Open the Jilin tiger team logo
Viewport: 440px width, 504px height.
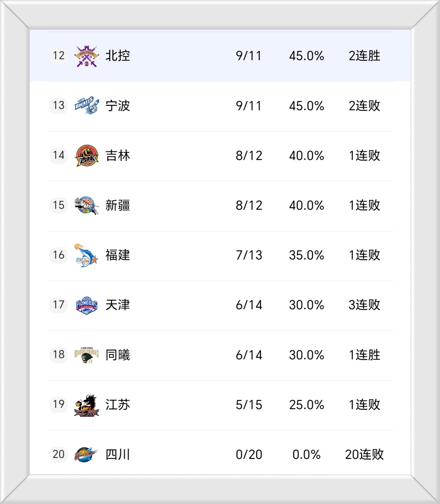(87, 156)
